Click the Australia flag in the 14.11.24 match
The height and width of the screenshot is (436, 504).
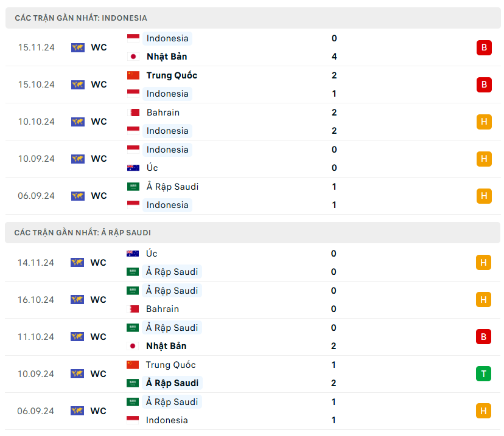[x=133, y=254]
